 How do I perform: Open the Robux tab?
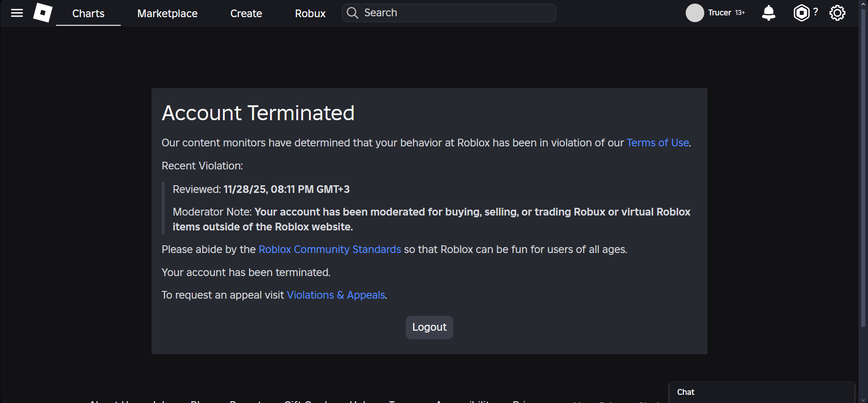(310, 13)
